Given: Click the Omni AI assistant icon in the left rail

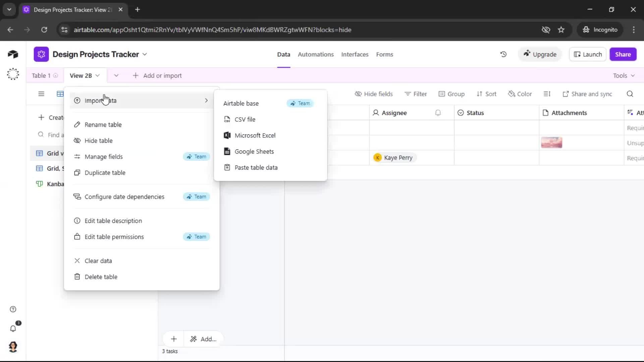Looking at the screenshot, I should click(x=13, y=74).
